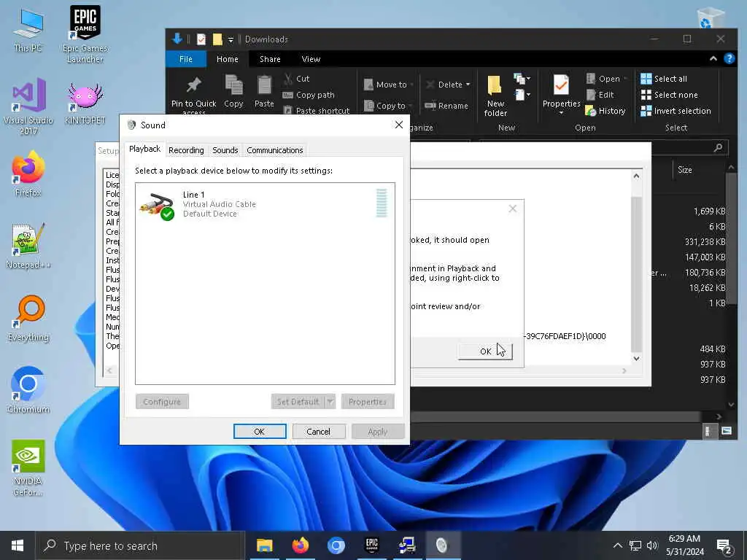Click the Copy icon in Explorer ribbon
The height and width of the screenshot is (560, 747).
pyautogui.click(x=233, y=91)
